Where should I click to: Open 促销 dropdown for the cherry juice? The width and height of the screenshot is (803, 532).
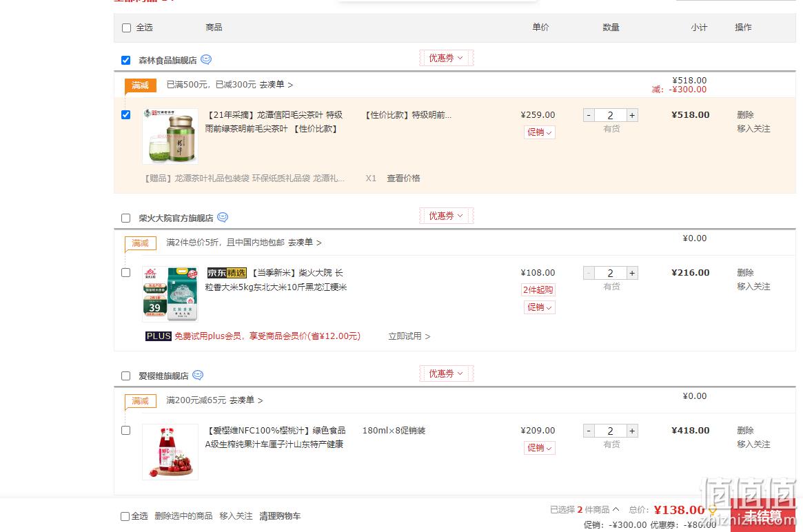[x=539, y=447]
